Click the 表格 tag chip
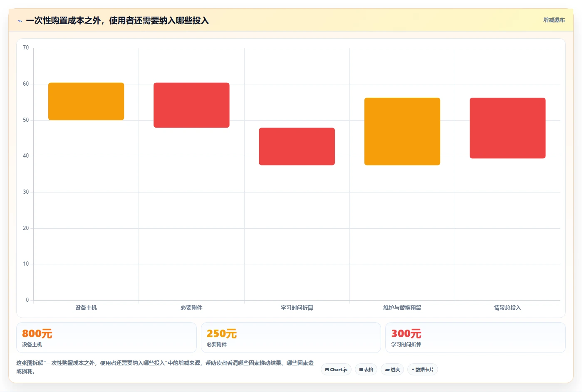The height and width of the screenshot is (392, 582). point(366,370)
